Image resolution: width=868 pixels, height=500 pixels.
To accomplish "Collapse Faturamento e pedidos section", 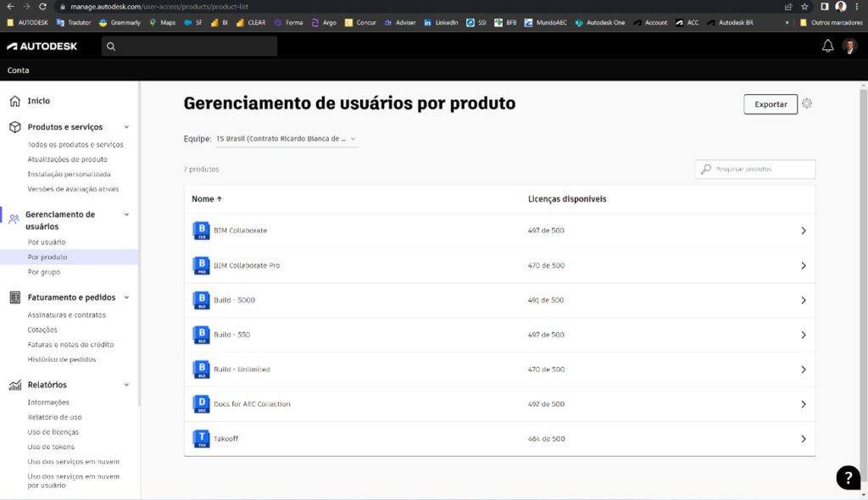I will tap(126, 298).
